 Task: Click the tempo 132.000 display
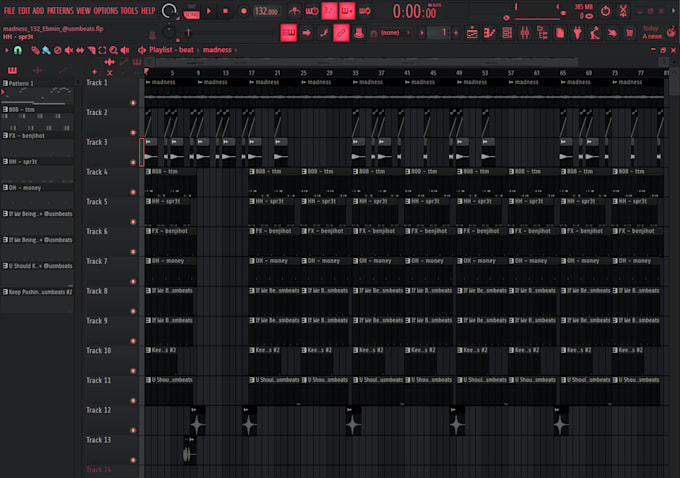tap(266, 11)
